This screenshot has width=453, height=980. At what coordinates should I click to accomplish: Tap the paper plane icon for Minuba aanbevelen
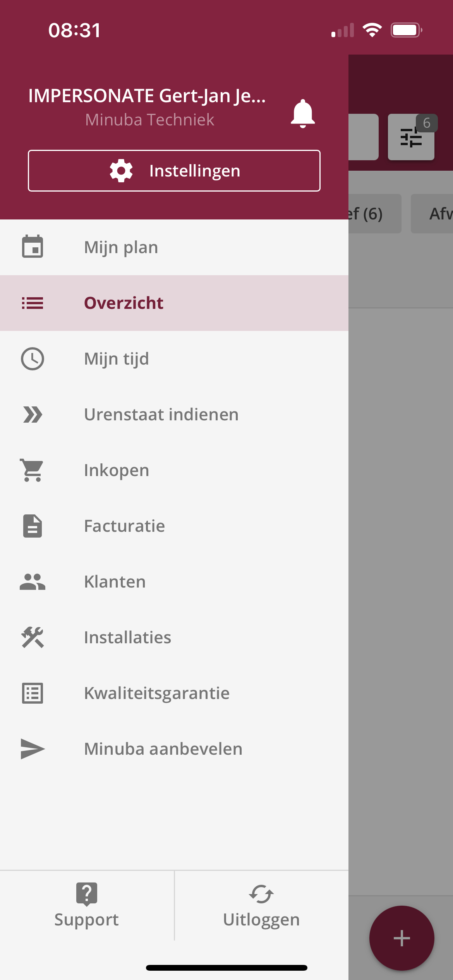click(x=33, y=749)
